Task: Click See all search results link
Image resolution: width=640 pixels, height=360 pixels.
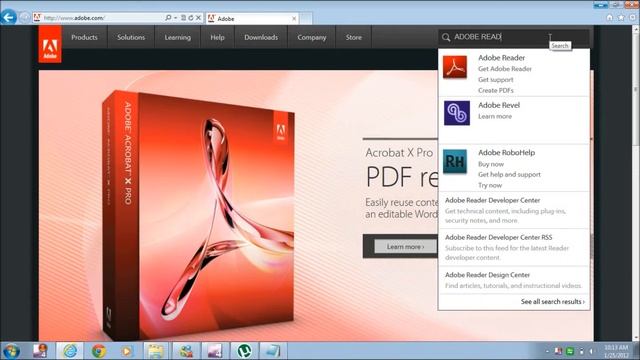Action: coord(553,302)
